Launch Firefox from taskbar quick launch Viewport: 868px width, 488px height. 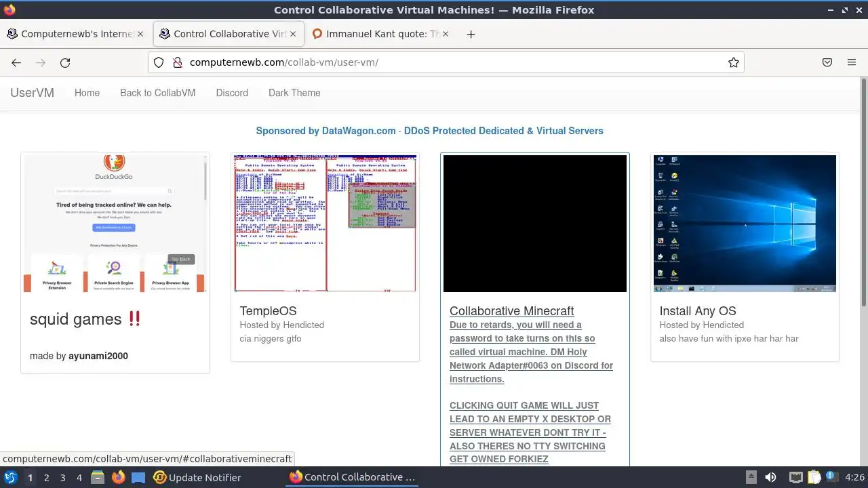(118, 477)
